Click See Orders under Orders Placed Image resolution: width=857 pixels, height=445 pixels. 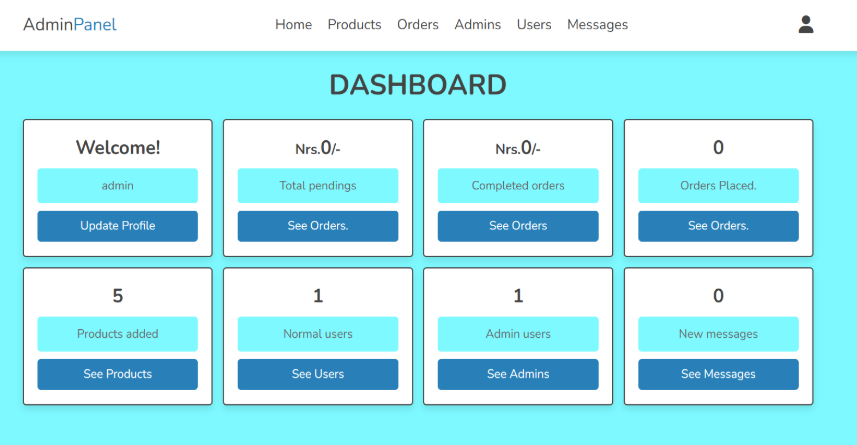pos(718,226)
